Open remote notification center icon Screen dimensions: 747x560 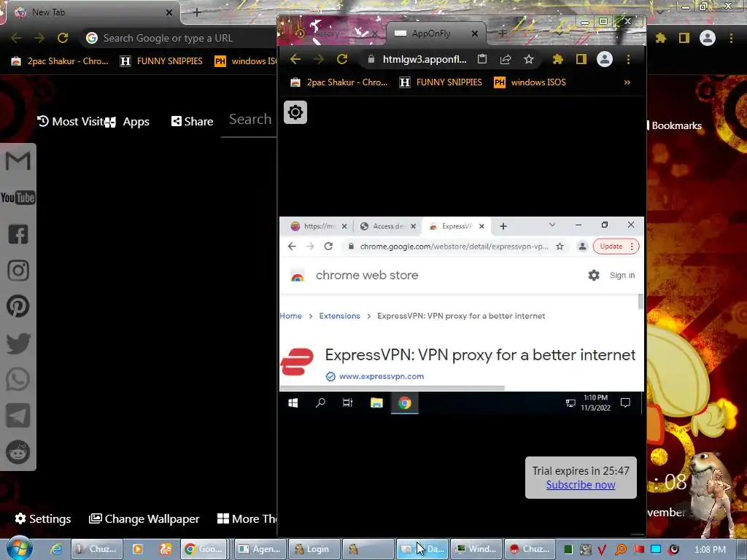pos(625,402)
